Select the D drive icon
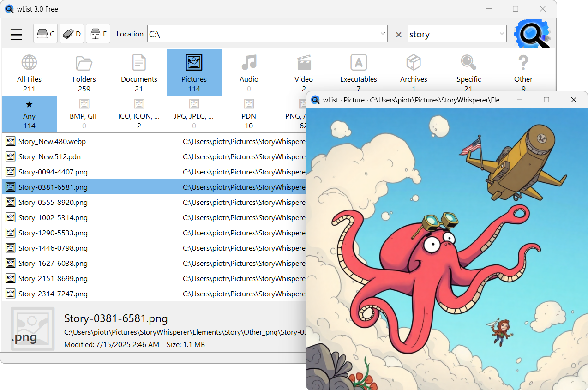This screenshot has height=390, width=588. point(72,34)
